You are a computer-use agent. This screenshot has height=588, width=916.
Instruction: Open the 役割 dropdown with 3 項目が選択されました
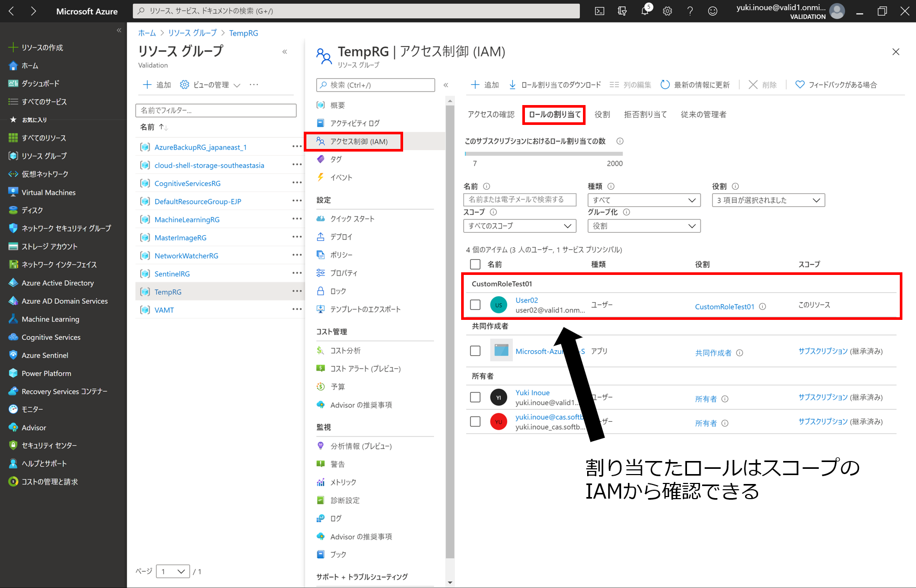pyautogui.click(x=769, y=200)
